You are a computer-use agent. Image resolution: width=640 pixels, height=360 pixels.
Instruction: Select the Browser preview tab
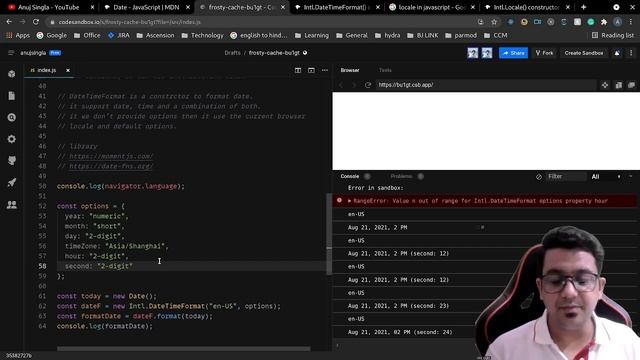[x=350, y=70]
